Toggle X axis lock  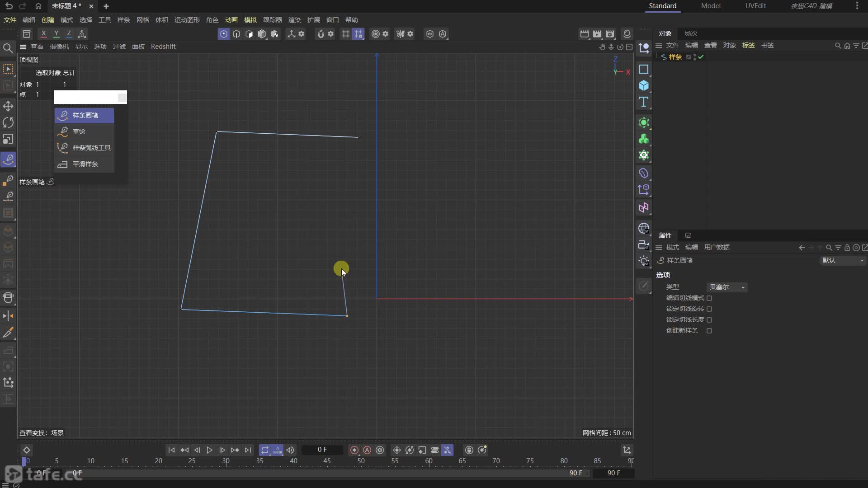point(43,34)
